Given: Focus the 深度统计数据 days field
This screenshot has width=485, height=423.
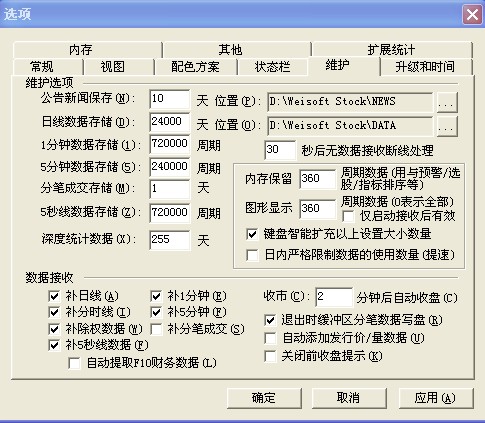Looking at the screenshot, I should pos(170,240).
